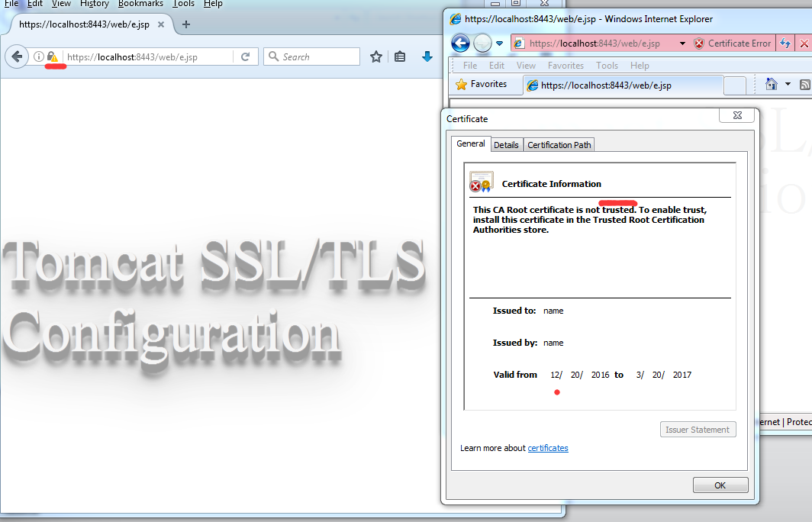Click Internet Explorer back button
The image size is (812, 522).
click(x=460, y=43)
